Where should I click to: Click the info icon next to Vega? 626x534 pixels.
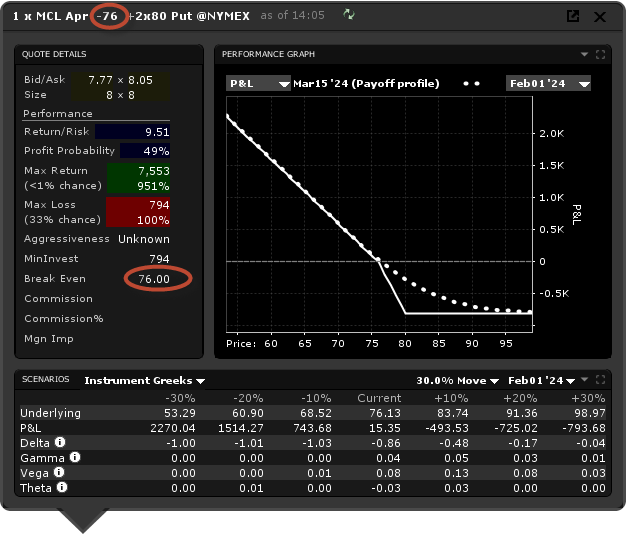tap(58, 472)
